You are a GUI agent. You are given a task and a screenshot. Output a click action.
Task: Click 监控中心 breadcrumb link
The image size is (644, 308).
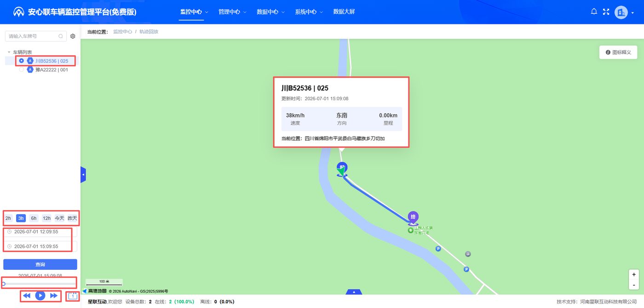coord(123,32)
